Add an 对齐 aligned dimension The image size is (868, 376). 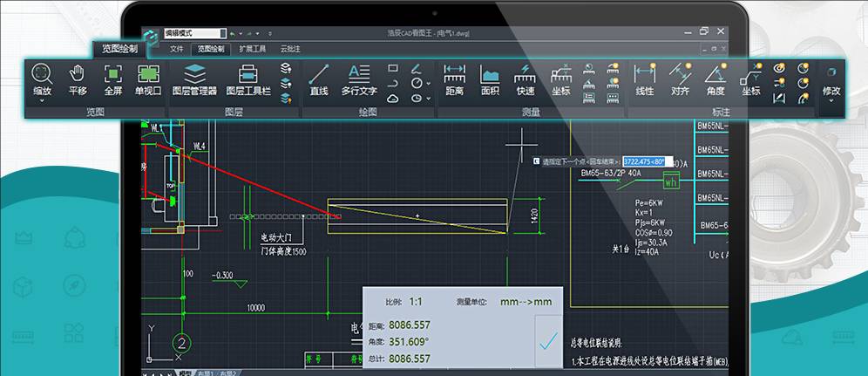click(680, 79)
